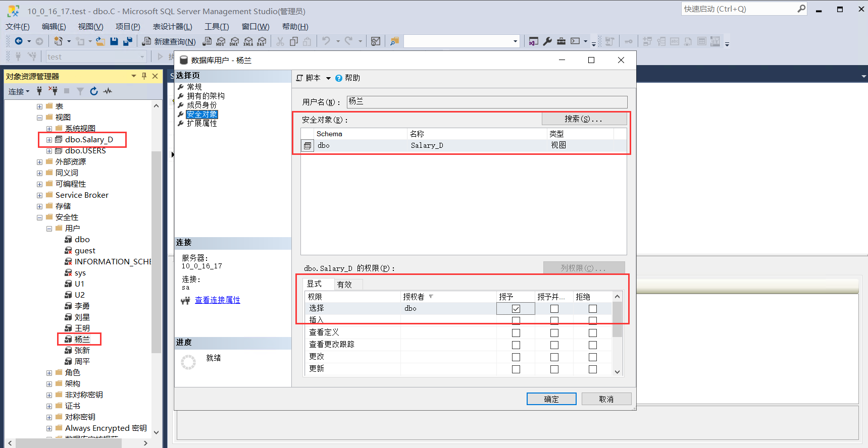
Task: Check Deny for 更新 permission
Action: [x=593, y=369]
